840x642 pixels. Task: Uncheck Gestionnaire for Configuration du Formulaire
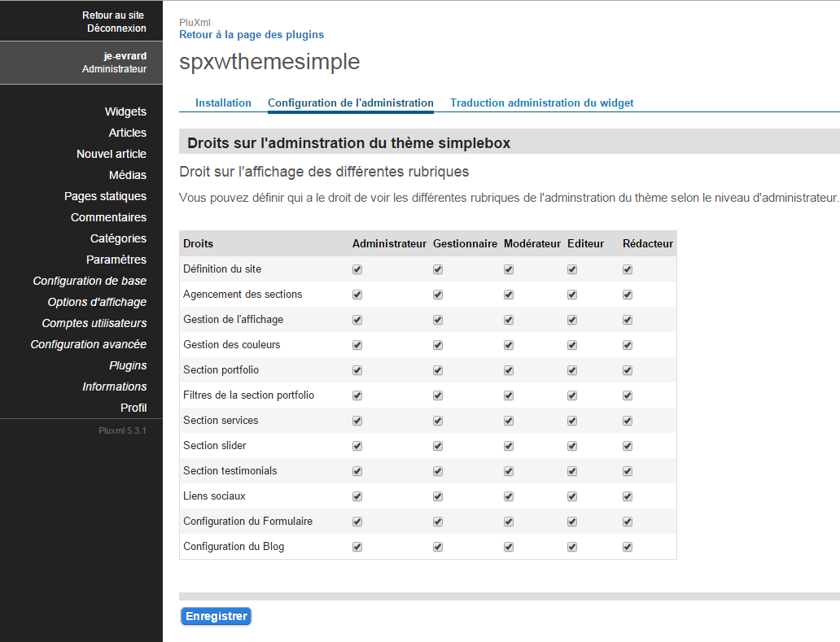[438, 522]
